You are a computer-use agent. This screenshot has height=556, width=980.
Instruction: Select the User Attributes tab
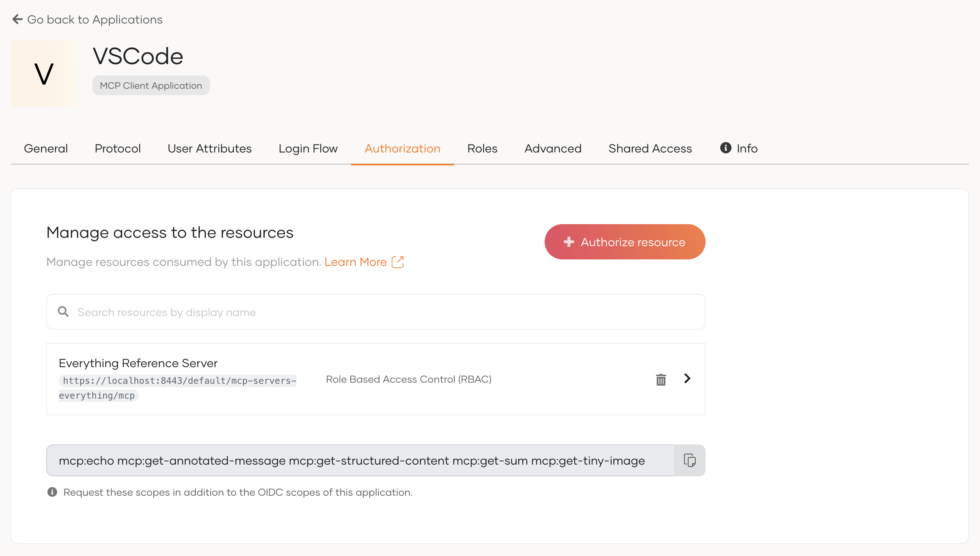click(x=210, y=148)
